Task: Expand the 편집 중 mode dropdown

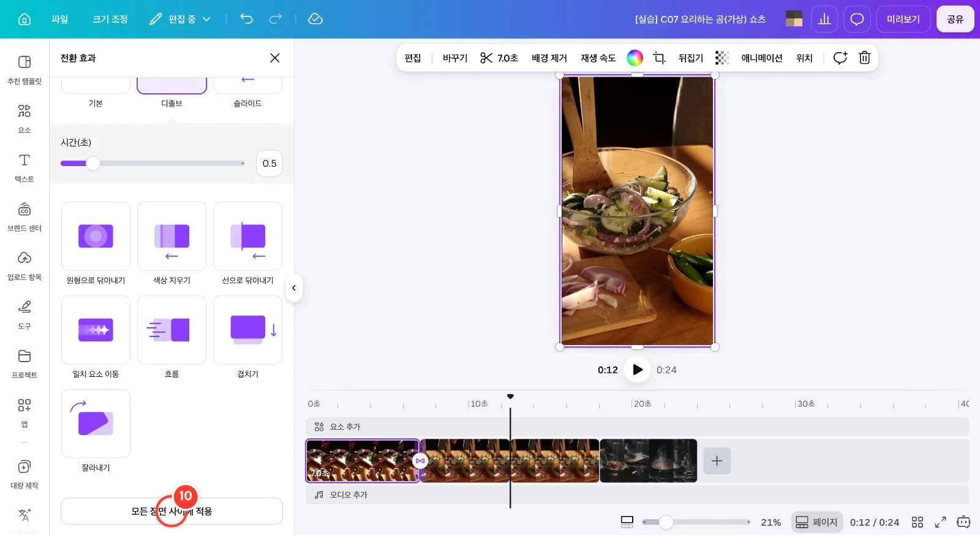Action: (180, 19)
